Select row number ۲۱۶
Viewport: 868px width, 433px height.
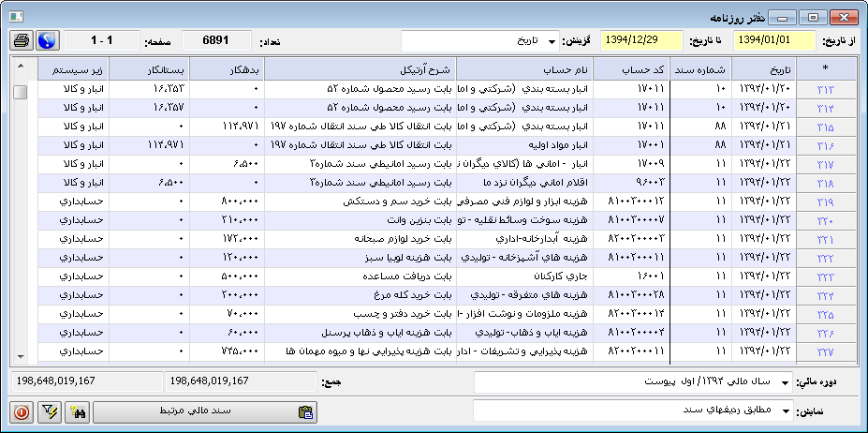click(825, 146)
